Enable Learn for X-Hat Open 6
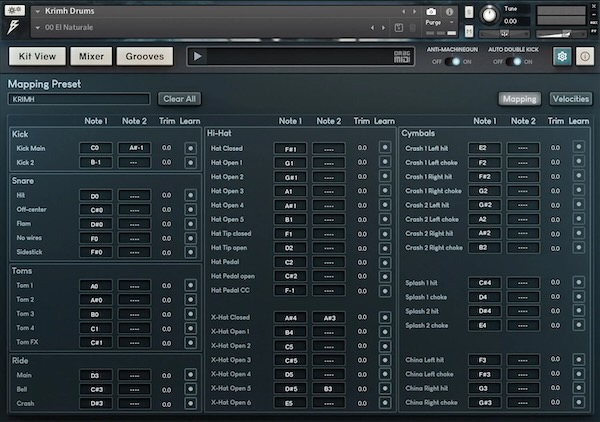600x422 pixels. point(385,402)
